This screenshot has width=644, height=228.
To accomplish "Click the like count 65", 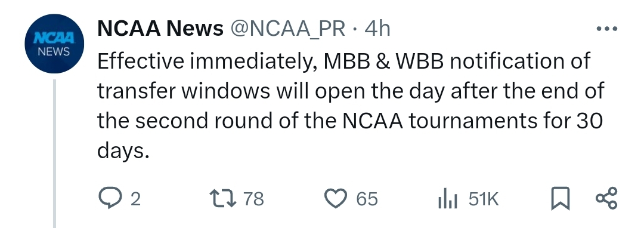I will [367, 199].
